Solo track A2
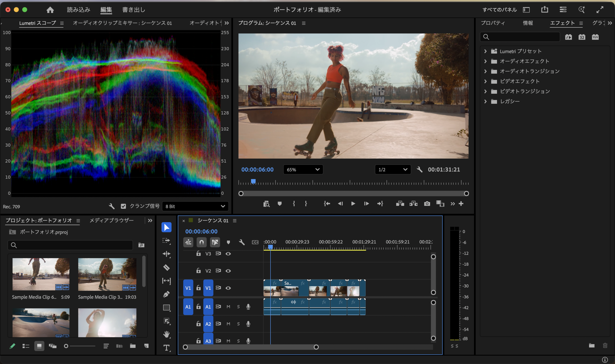Image resolution: width=615 pixels, height=364 pixels. click(238, 324)
